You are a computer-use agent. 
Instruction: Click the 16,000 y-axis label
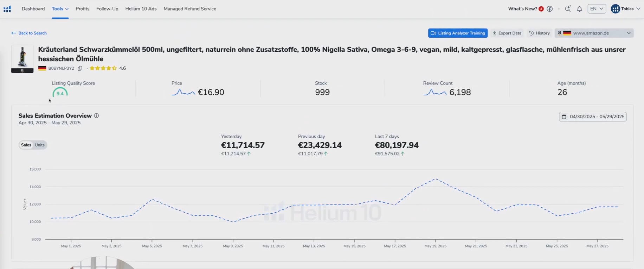(x=35, y=169)
